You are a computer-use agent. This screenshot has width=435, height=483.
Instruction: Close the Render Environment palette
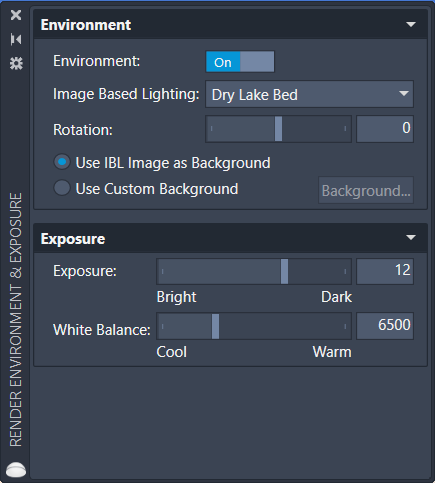16,15
